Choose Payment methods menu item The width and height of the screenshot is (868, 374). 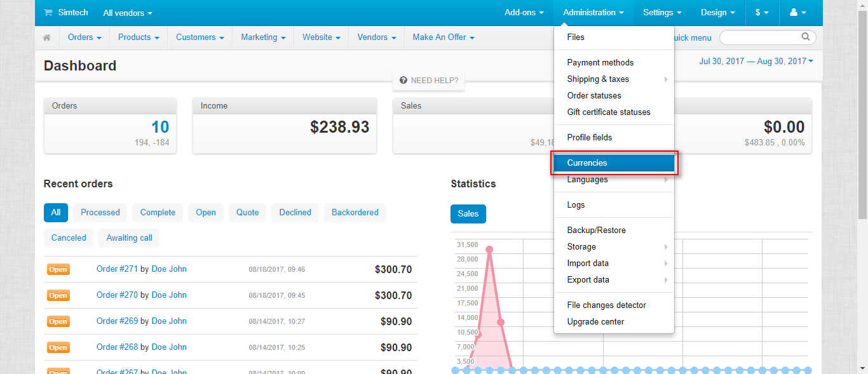click(614, 63)
